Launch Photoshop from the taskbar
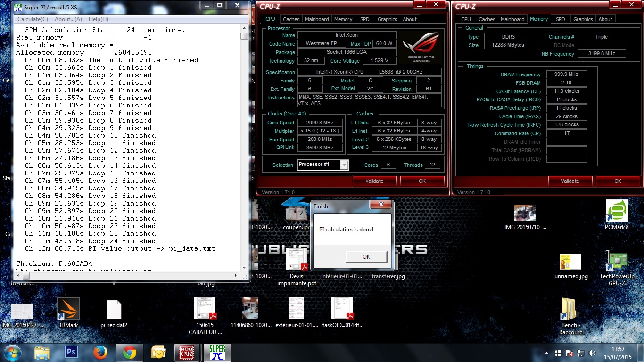Screen dimensions: 644x362 coord(71,352)
